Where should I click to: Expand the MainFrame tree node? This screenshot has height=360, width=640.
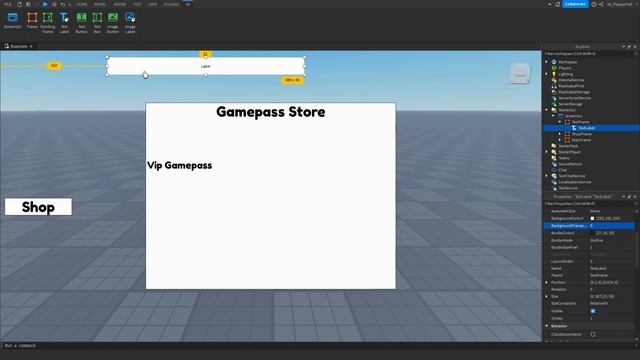(560, 140)
